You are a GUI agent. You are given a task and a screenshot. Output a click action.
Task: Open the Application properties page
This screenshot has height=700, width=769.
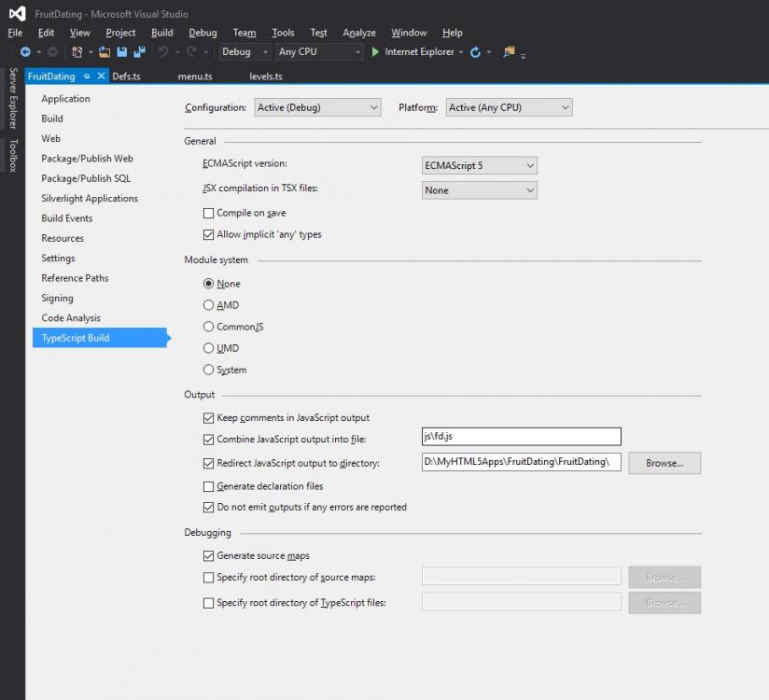65,99
